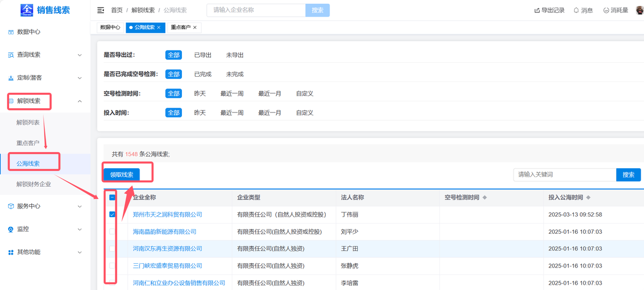Screen dimensions: 644x290
Task: Uncheck the 郑州市天之润科贸有限公司 row checkbox
Action: tap(112, 214)
